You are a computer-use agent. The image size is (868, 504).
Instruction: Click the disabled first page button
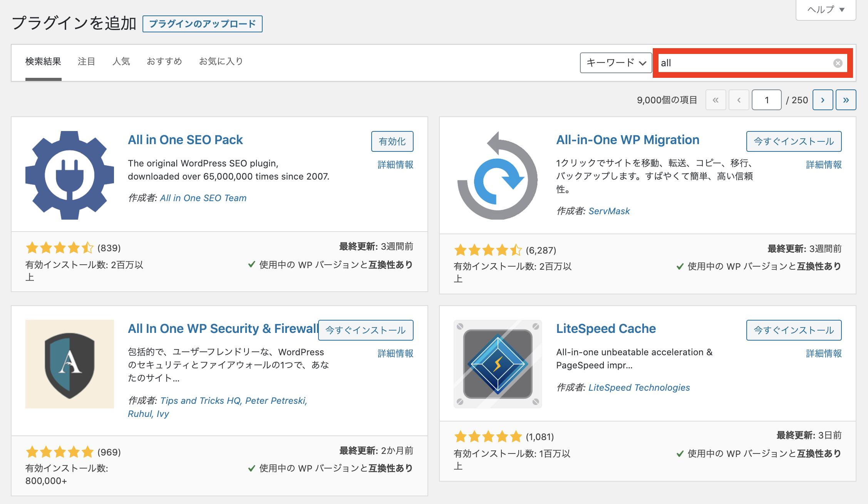pos(716,100)
